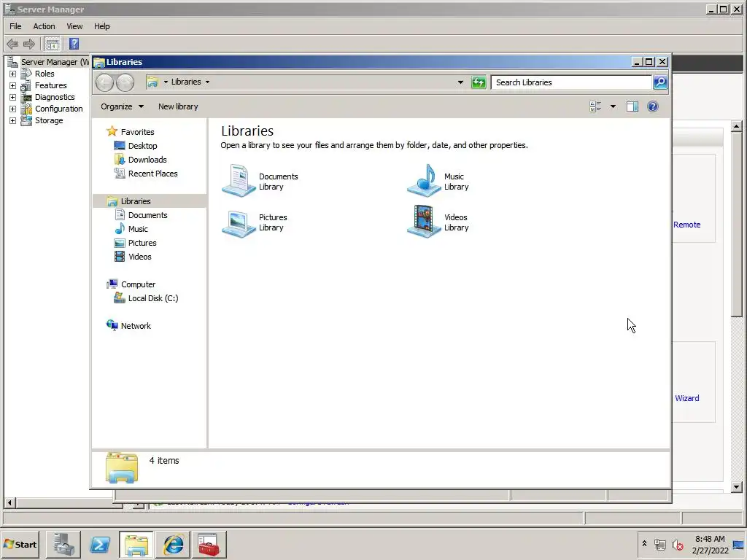Click the Start button
The image size is (747, 560).
coord(20,544)
